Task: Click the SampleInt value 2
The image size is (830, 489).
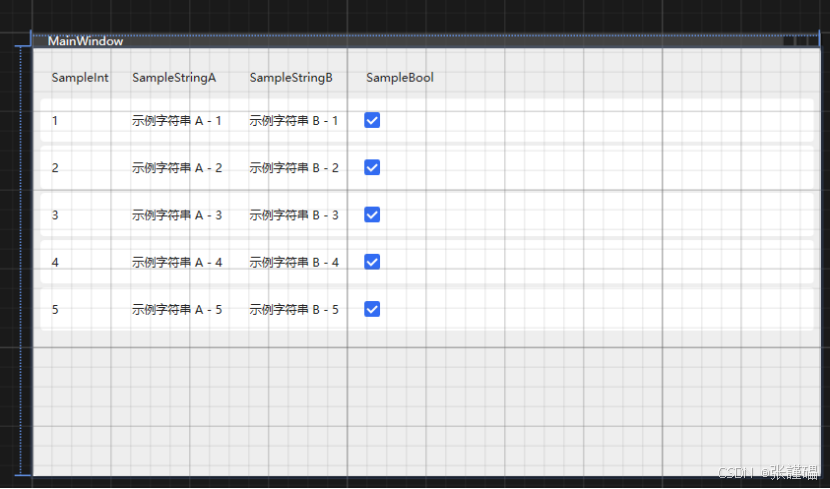Action: (x=55, y=168)
